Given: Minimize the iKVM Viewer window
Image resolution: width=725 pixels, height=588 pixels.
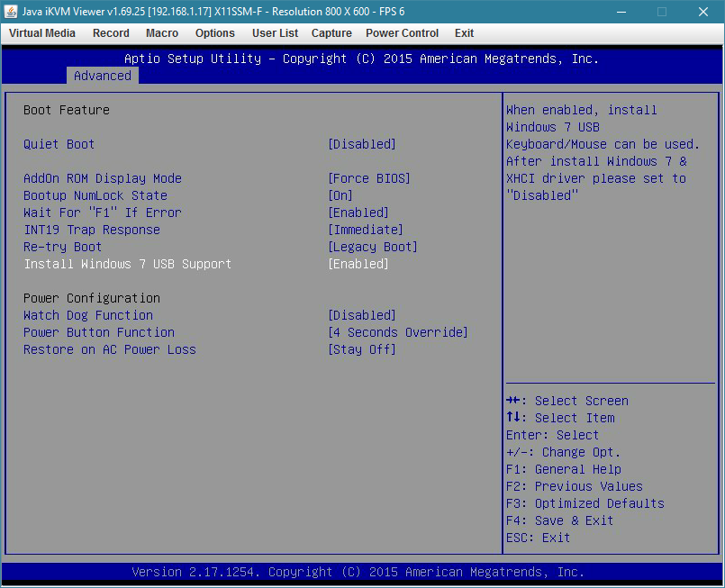Looking at the screenshot, I should tap(621, 12).
